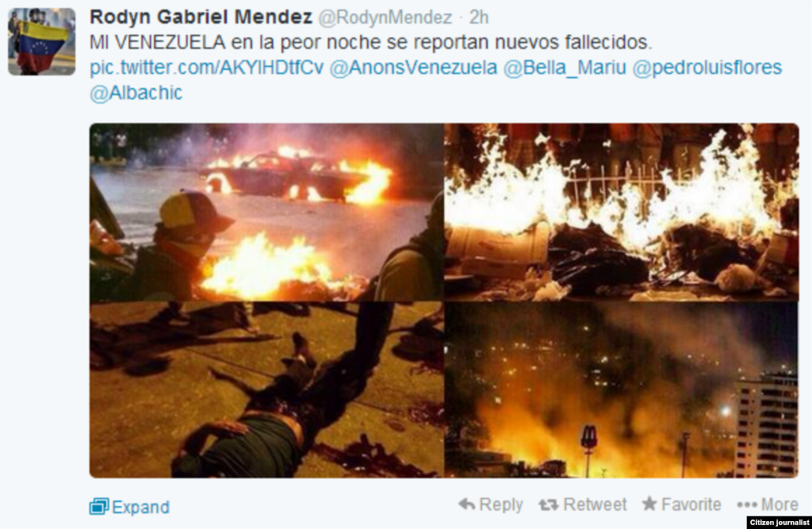The height and width of the screenshot is (529, 812).
Task: Click the Reply arrow icon
Action: (x=466, y=504)
